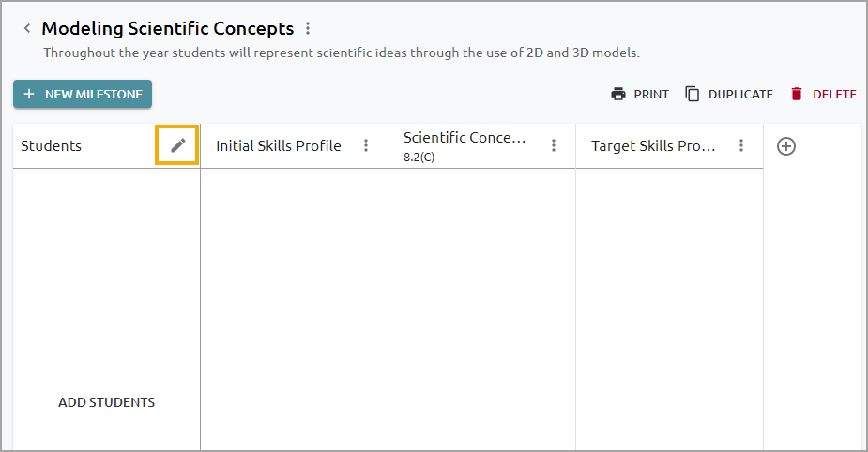Go back using the left chevron arrow
The width and height of the screenshot is (868, 452).
click(x=27, y=28)
